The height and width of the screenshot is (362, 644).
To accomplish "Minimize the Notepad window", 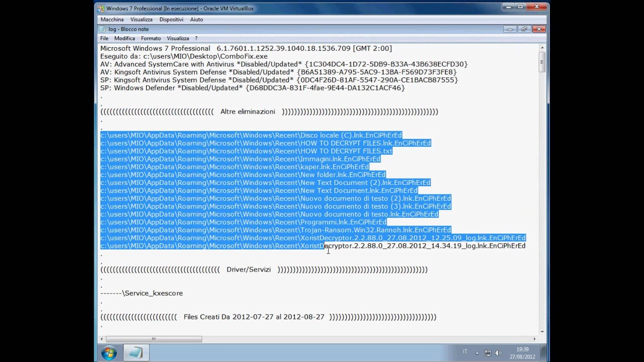I will (510, 29).
